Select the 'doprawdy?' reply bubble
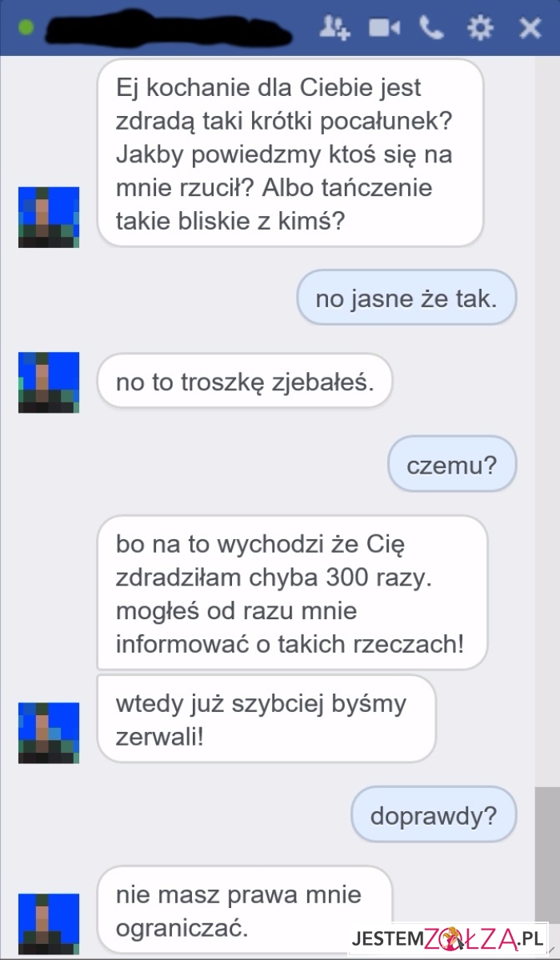The height and width of the screenshot is (960, 560). click(434, 815)
